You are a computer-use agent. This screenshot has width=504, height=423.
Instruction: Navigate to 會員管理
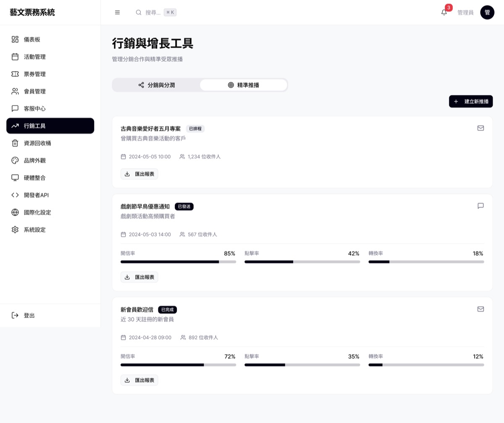(50, 91)
